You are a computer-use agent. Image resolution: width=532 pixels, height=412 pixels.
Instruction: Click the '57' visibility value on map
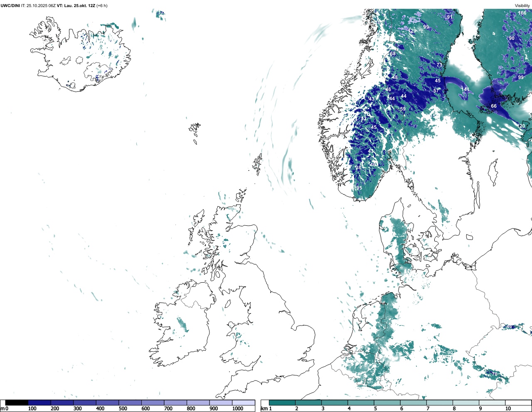click(x=436, y=91)
